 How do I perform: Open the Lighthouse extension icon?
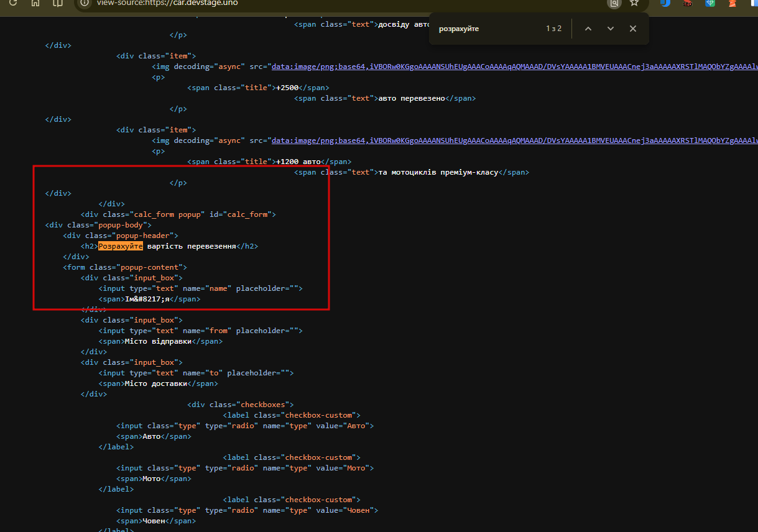pos(733,3)
